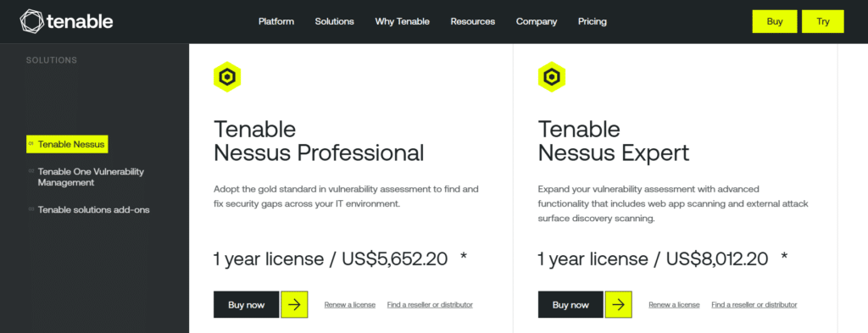Viewport: 868px width, 333px height.
Task: Click the yellow arrow beside Professional Buy now
Action: point(294,305)
